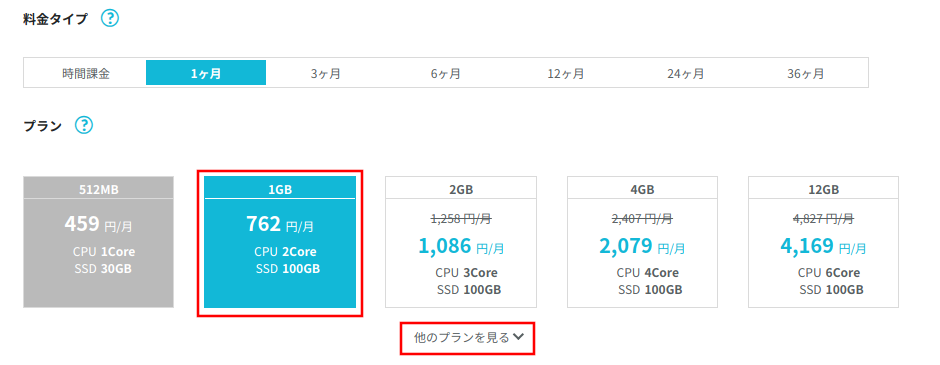940x365 pixels.
Task: Select the 24ヶ月 billing period
Action: click(x=686, y=74)
